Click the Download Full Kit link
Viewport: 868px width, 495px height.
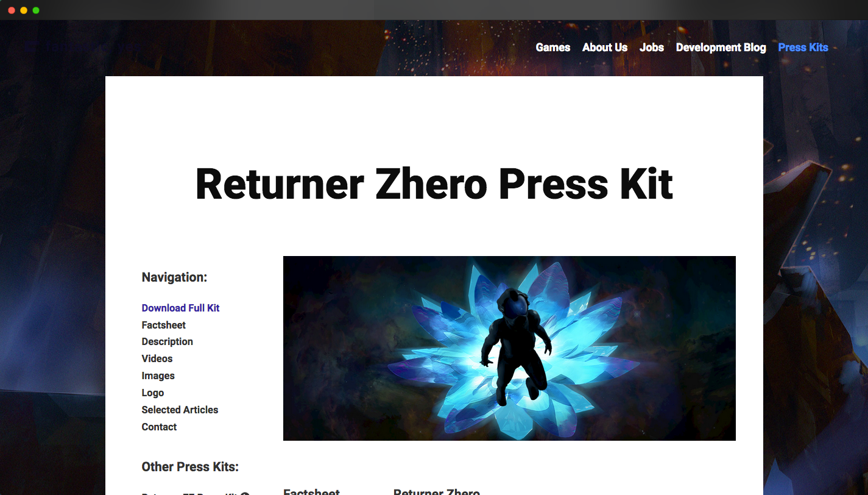coord(180,308)
